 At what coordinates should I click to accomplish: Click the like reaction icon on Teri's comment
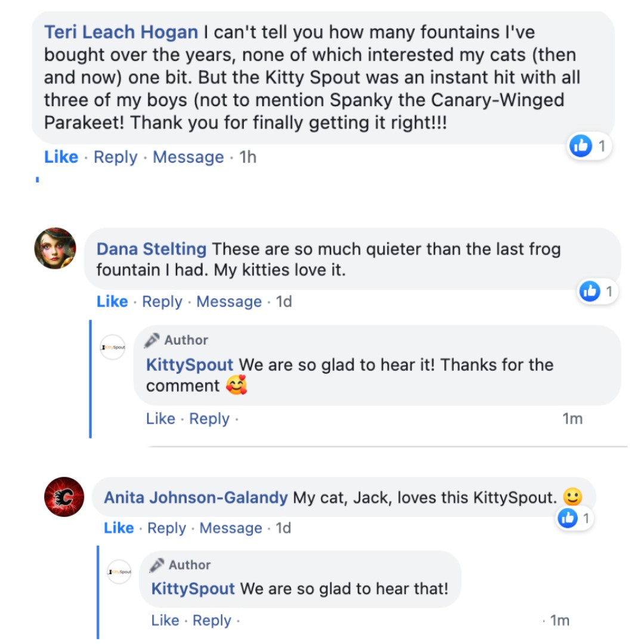[580, 145]
